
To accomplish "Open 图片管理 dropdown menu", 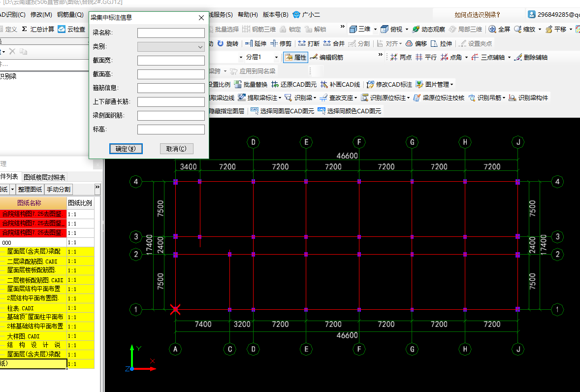I will coord(435,84).
